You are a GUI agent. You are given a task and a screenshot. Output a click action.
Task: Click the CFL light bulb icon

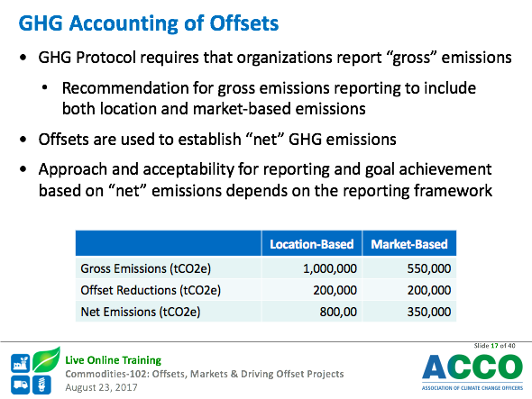click(x=41, y=385)
